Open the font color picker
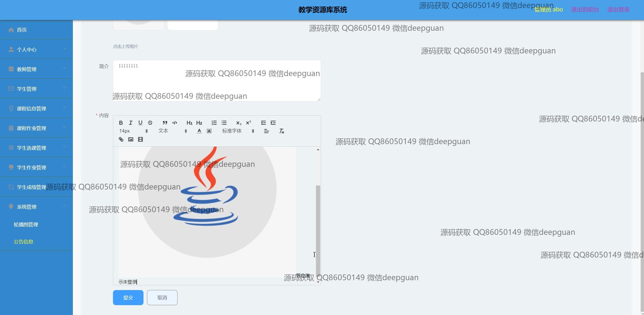 pyautogui.click(x=199, y=131)
